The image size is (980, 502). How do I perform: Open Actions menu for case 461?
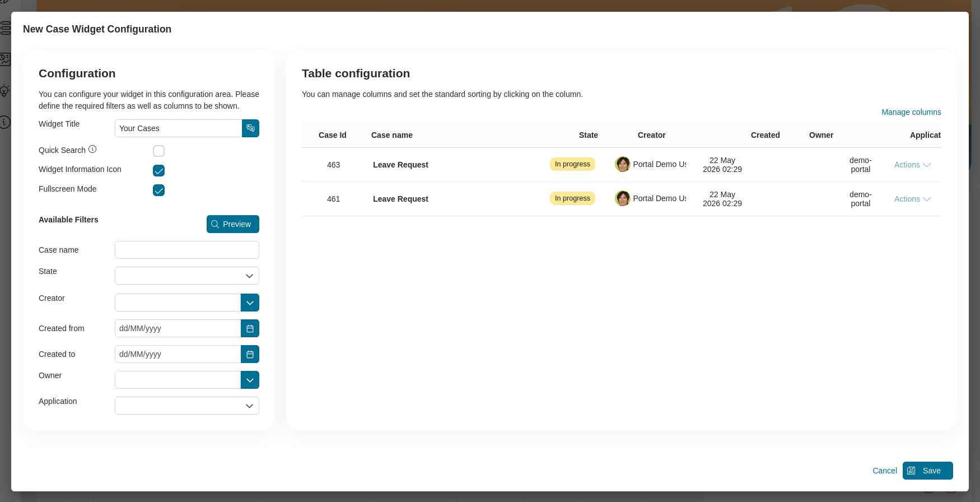912,199
